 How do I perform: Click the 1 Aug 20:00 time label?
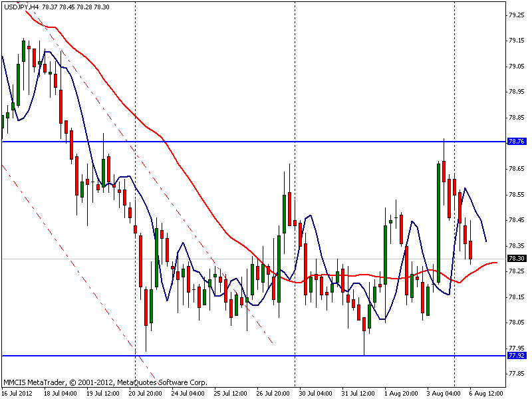pos(401,393)
